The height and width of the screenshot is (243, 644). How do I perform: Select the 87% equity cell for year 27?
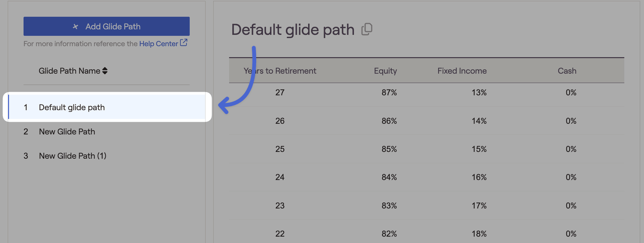(389, 92)
